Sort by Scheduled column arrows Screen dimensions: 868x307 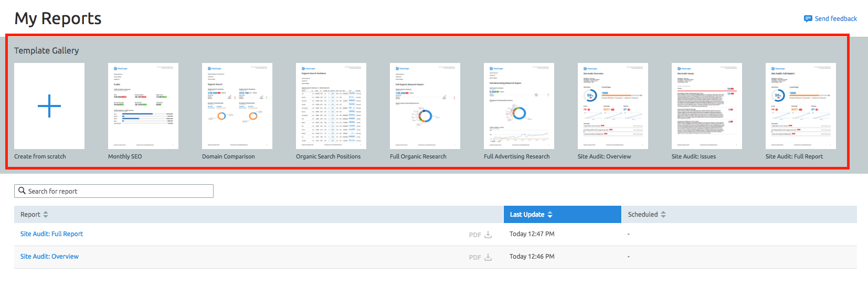[x=663, y=215]
